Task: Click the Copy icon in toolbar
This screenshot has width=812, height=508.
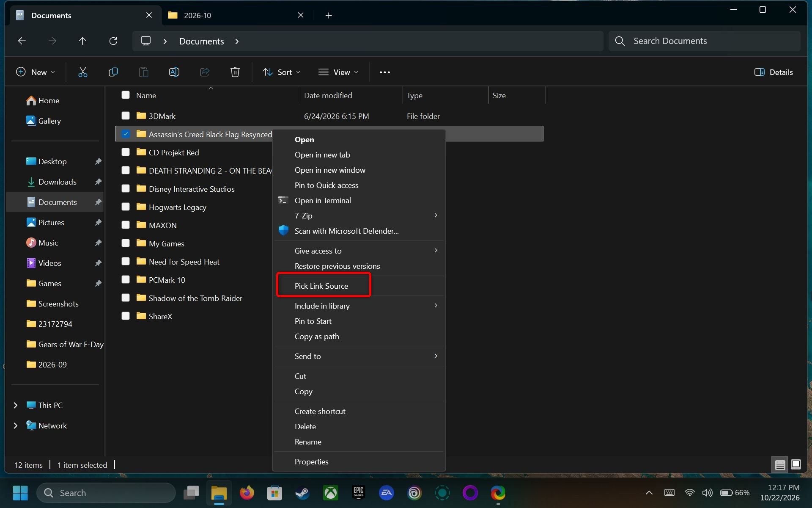Action: click(113, 72)
